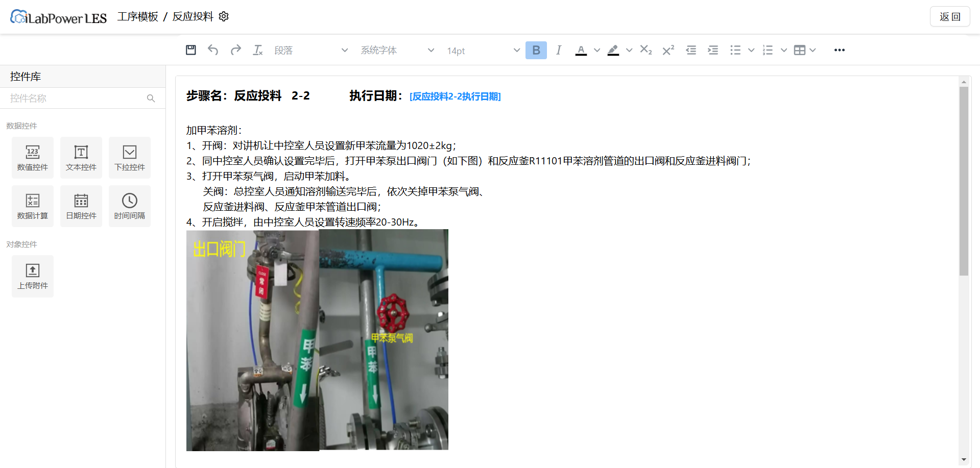The image size is (980, 468).
Task: Redo the last edit
Action: point(235,50)
